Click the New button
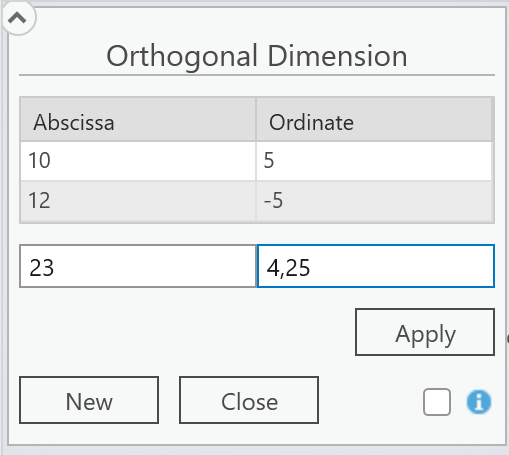The width and height of the screenshot is (509, 455). [89, 400]
